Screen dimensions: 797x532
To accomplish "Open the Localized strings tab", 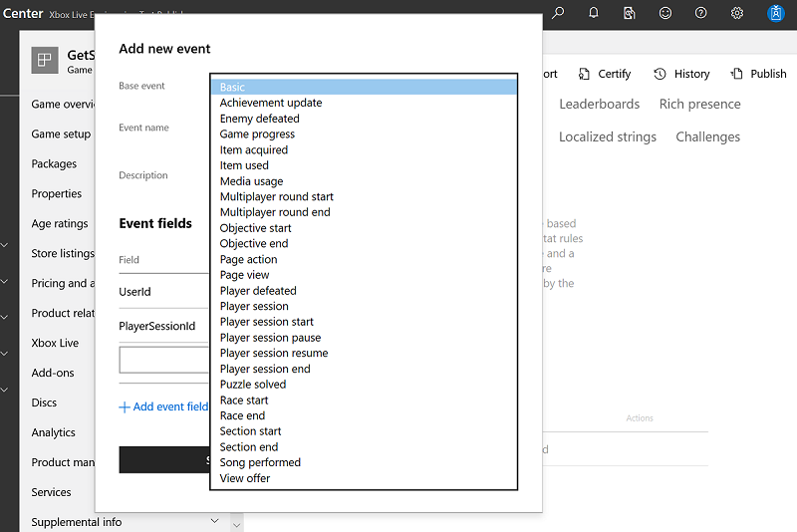I will tap(608, 137).
